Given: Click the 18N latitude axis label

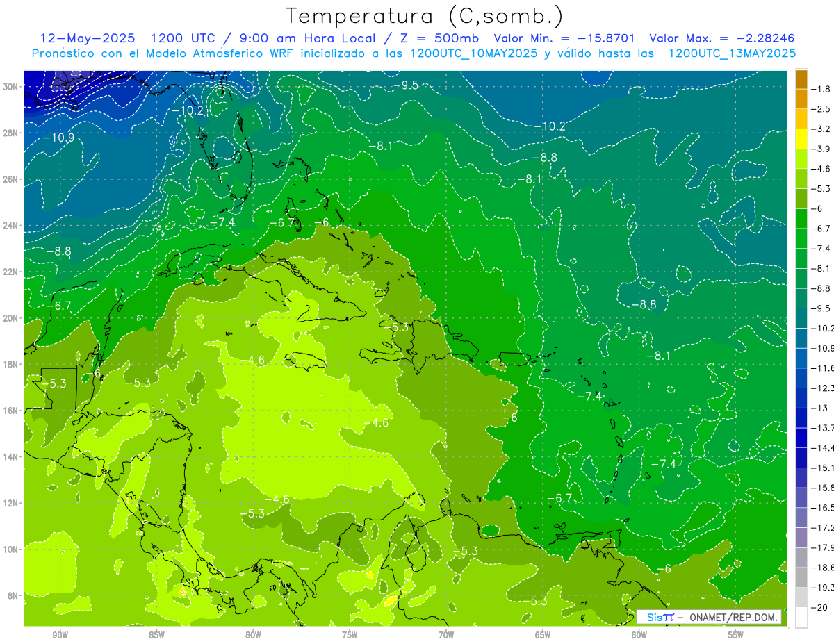Looking at the screenshot, I should 12,364.
